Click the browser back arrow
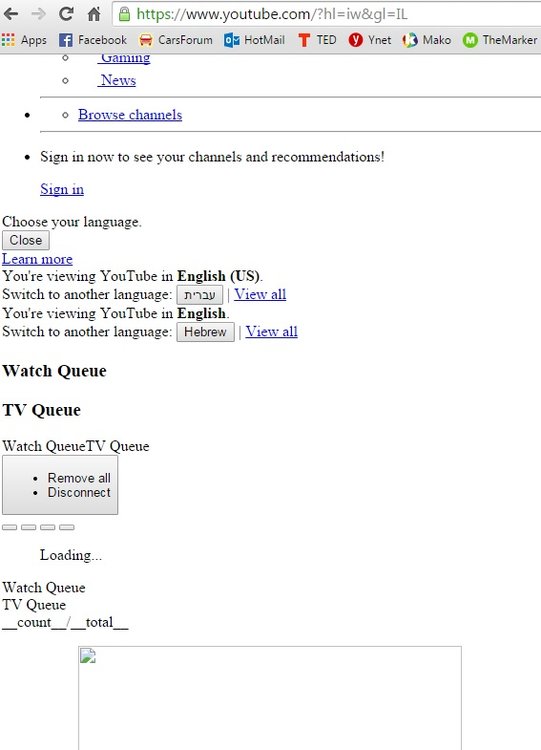The width and height of the screenshot is (541, 750). (11, 14)
